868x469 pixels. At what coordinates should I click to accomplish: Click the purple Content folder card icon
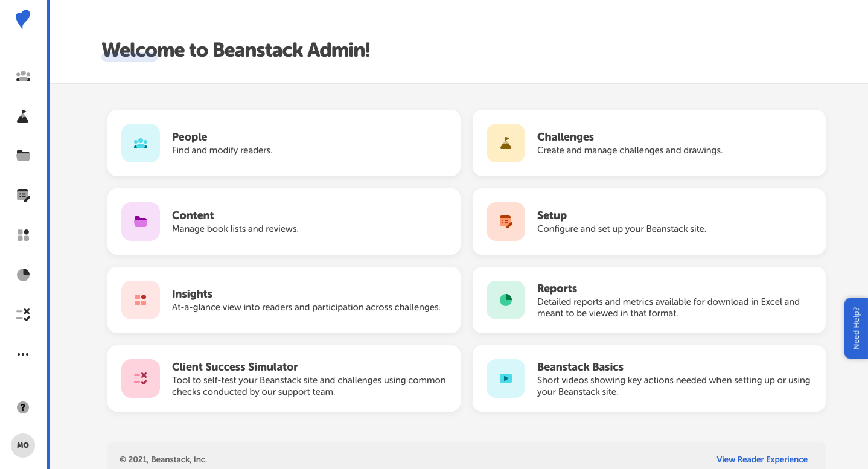[x=141, y=222]
